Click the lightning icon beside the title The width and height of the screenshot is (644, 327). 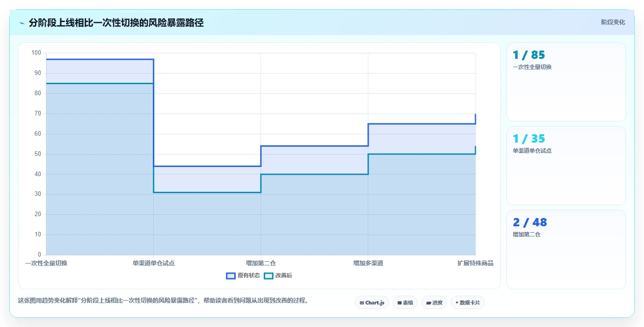tap(22, 23)
